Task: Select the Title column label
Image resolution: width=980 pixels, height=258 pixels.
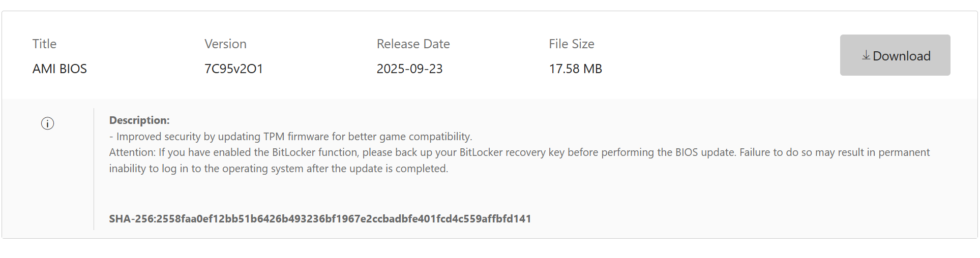Action: click(x=44, y=44)
